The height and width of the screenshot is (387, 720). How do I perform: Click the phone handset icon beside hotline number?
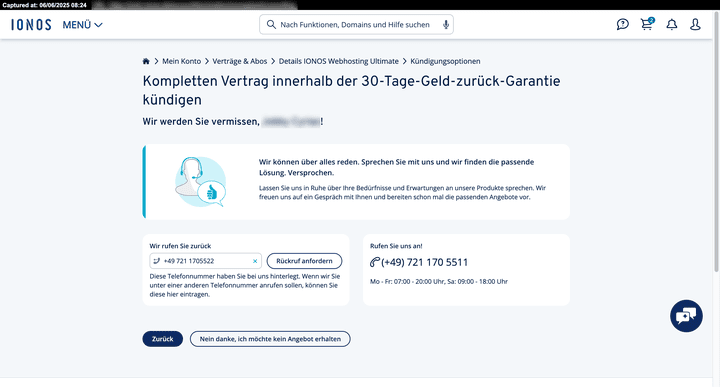tap(375, 262)
